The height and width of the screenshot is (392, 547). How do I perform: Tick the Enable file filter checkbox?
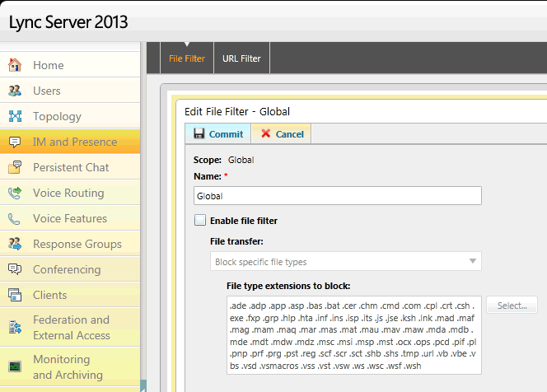point(200,220)
